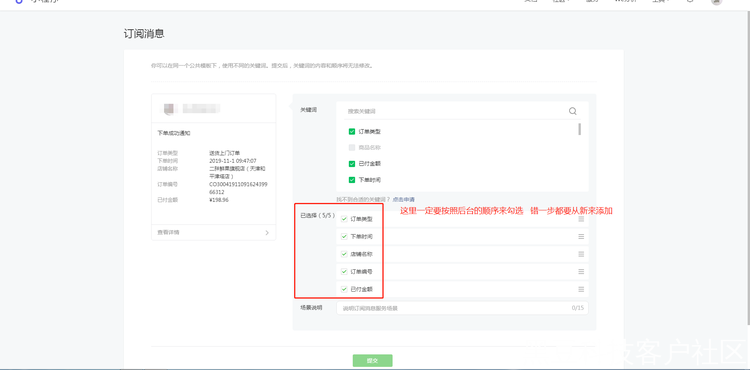Click the order time value 2019-11-1 09:47:07
Viewport: 750px width, 370px height.
pos(233,161)
